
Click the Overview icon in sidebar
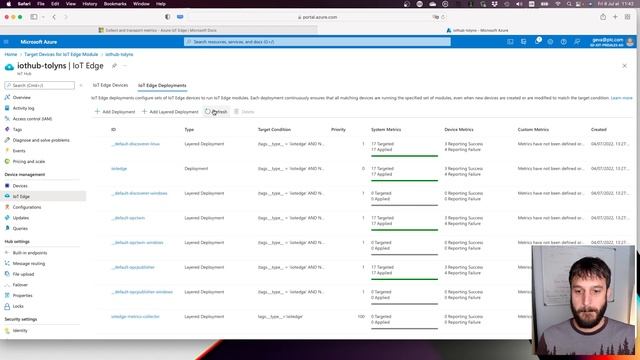pos(7,97)
